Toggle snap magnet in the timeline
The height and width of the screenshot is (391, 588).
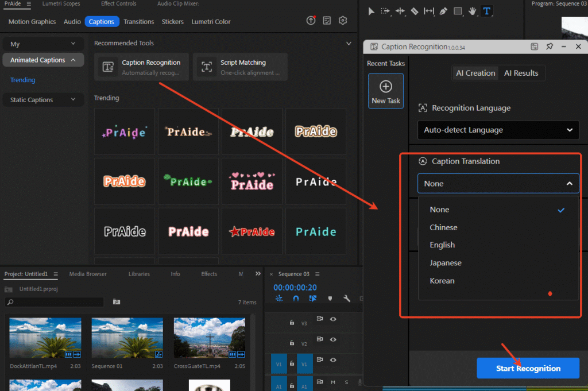[297, 299]
